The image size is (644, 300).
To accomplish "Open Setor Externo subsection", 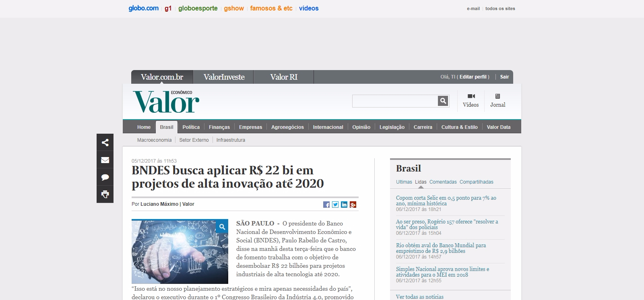I will click(x=194, y=140).
